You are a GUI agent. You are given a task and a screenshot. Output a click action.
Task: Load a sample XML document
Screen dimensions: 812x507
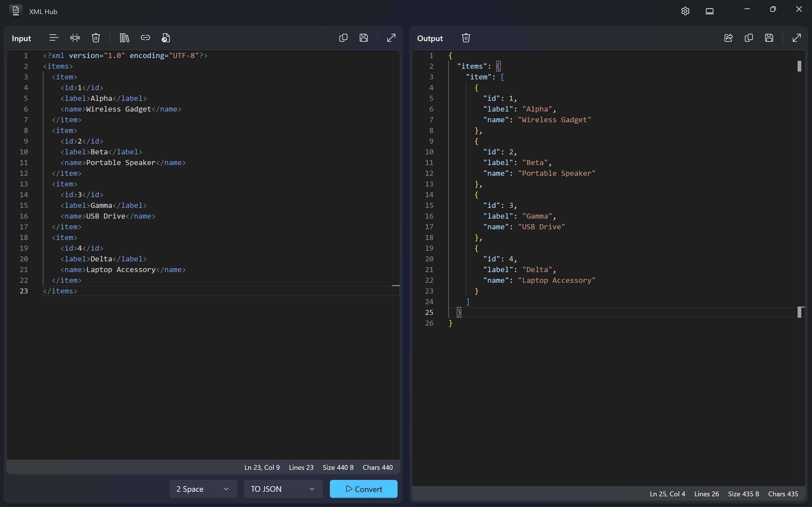click(124, 38)
